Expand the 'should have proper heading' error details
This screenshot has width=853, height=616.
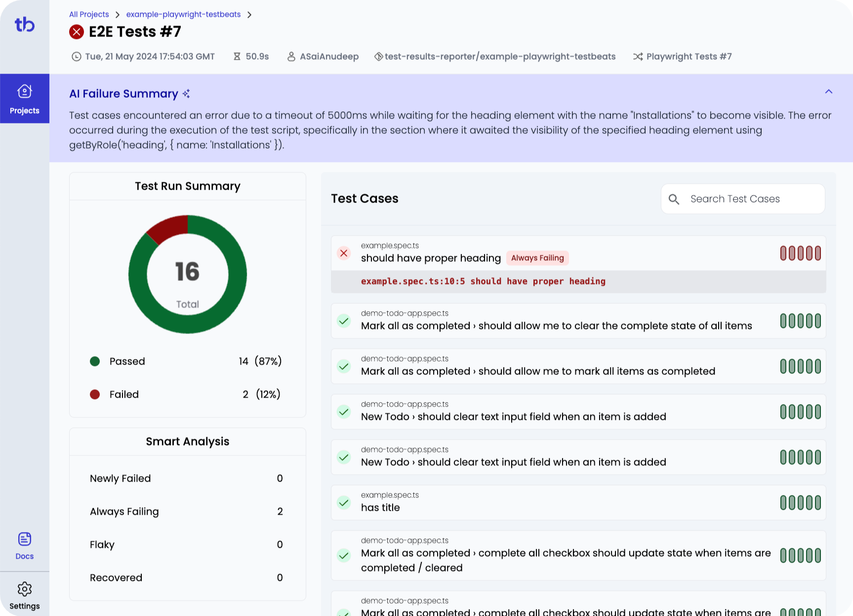coord(483,282)
